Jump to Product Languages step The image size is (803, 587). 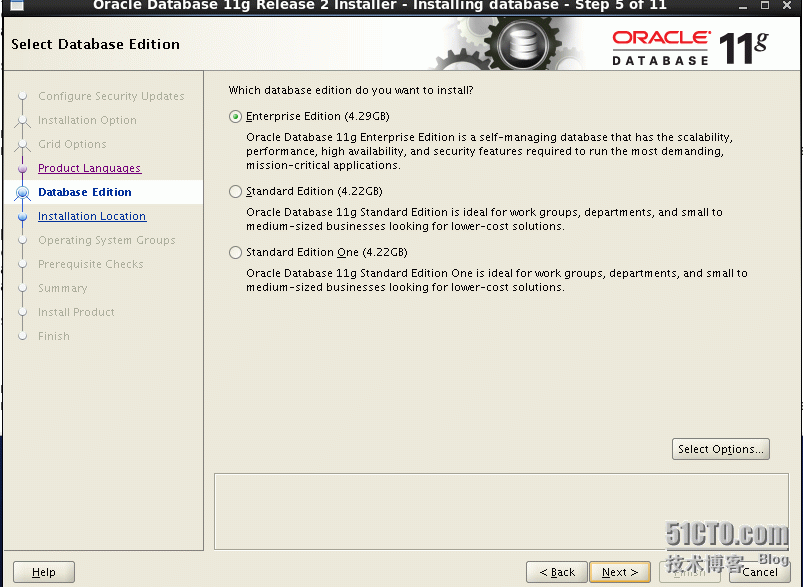tap(90, 168)
